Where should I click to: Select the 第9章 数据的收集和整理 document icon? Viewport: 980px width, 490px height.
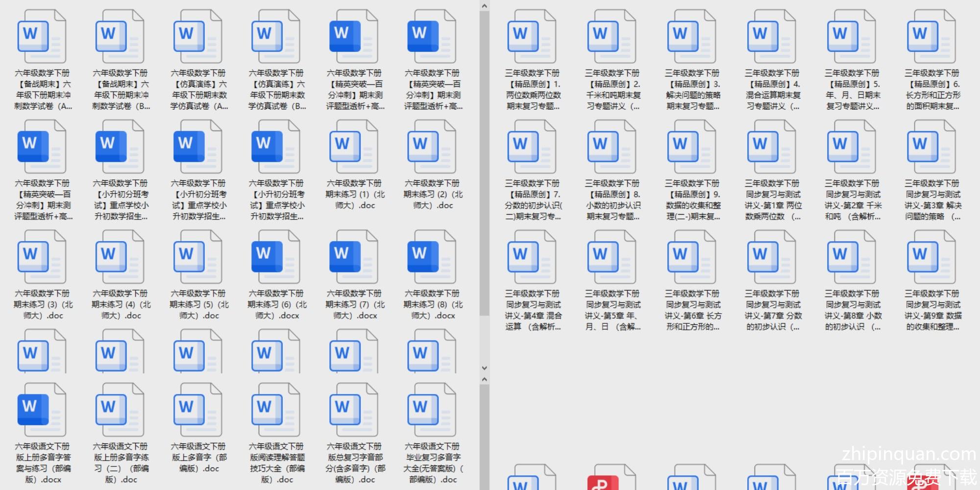pyautogui.click(x=931, y=258)
